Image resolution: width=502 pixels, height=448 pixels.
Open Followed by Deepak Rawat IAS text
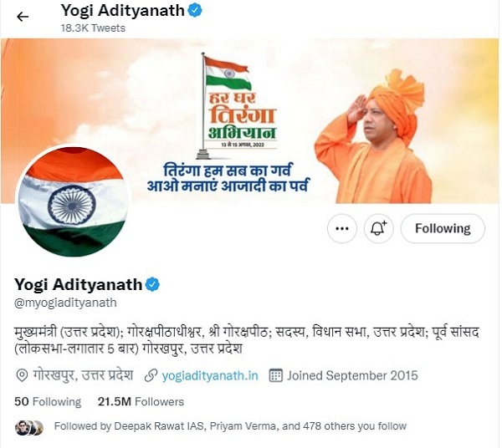coord(230,426)
